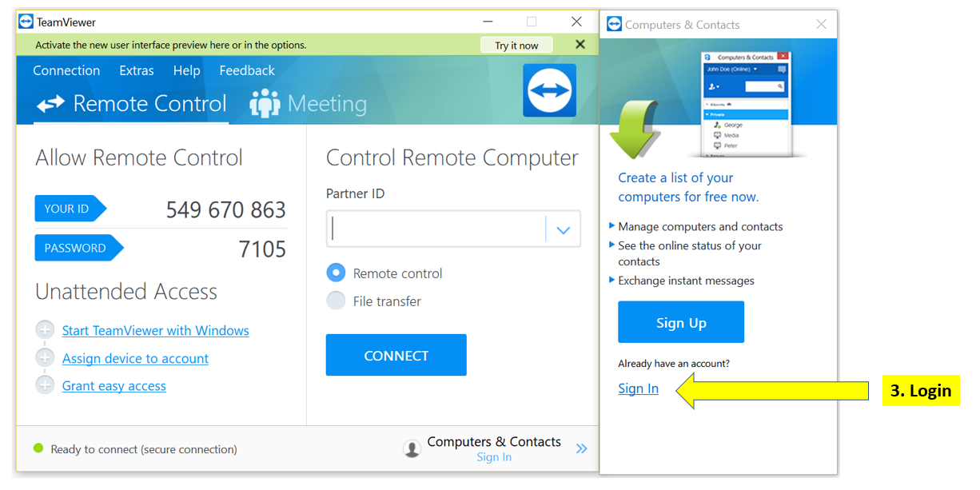Click the Meeting people icon
980x490 pixels.
[x=265, y=104]
